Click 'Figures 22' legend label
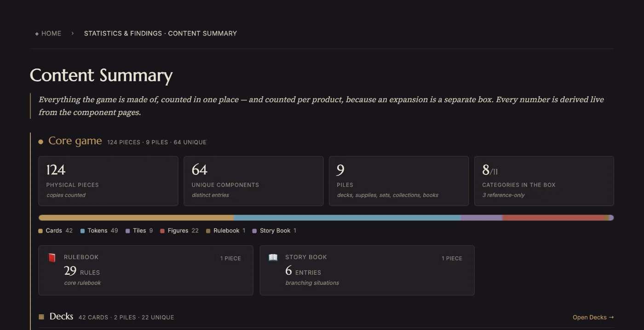 [x=183, y=231]
